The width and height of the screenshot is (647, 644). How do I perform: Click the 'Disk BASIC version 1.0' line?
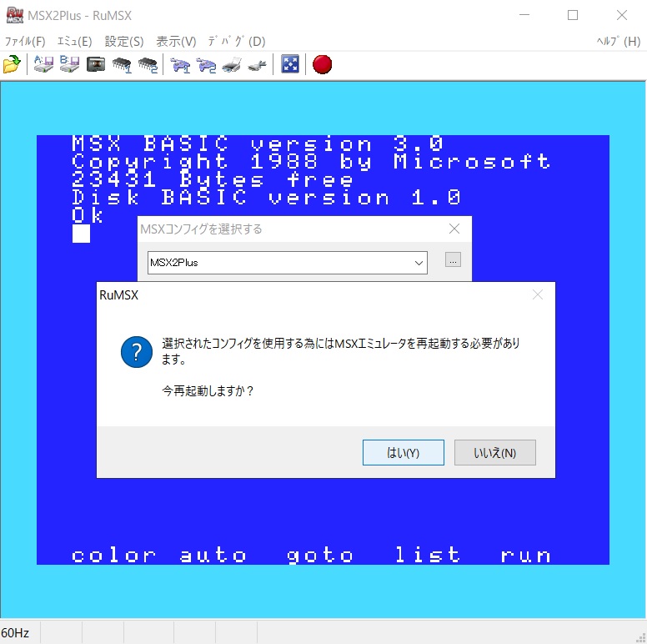point(266,198)
